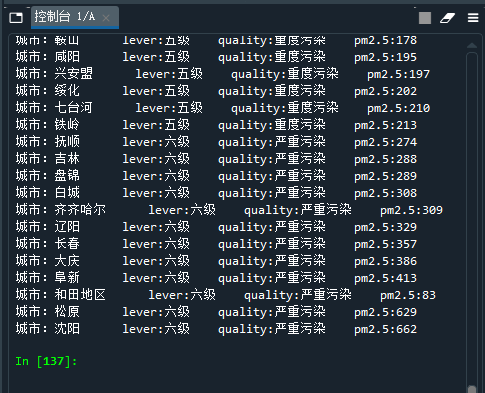
Task: Click the city name 兴安盟
Action: tap(74, 74)
